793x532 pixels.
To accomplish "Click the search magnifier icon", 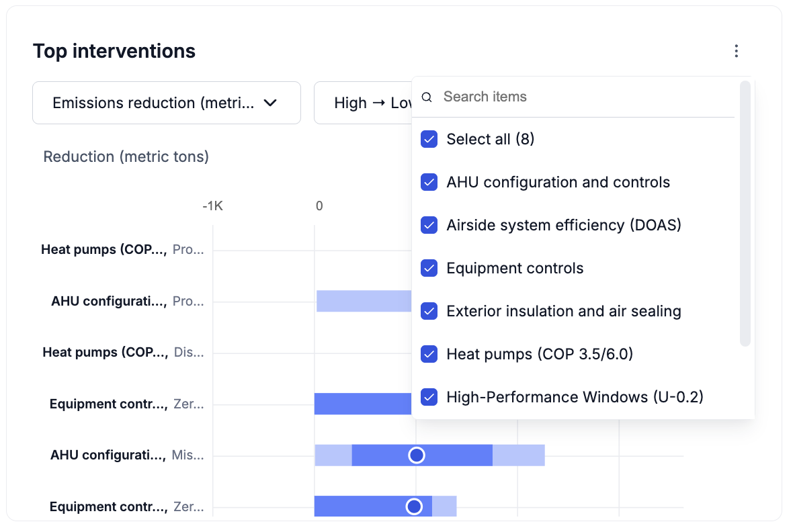I will coord(427,97).
